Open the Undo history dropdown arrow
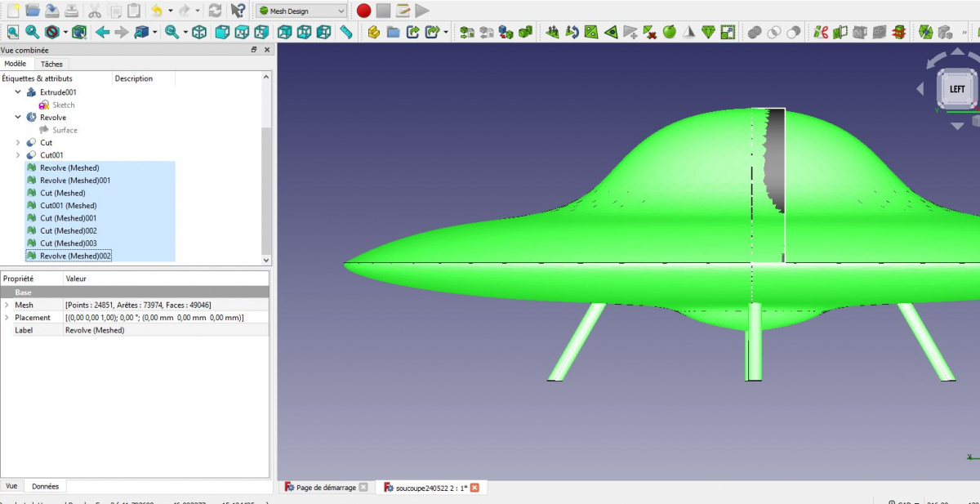Screen dimensions: 980x504 coord(171,11)
